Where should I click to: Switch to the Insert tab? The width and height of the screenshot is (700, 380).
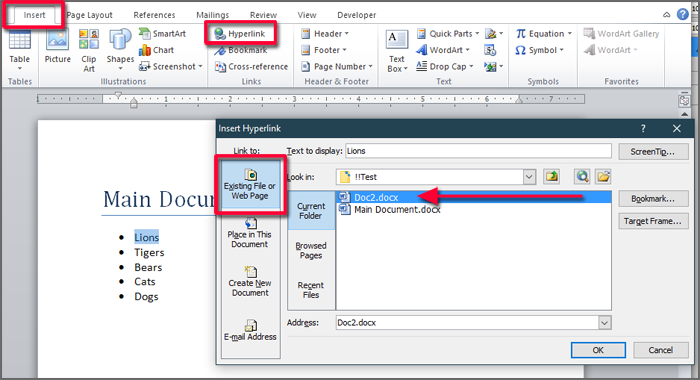tap(34, 15)
